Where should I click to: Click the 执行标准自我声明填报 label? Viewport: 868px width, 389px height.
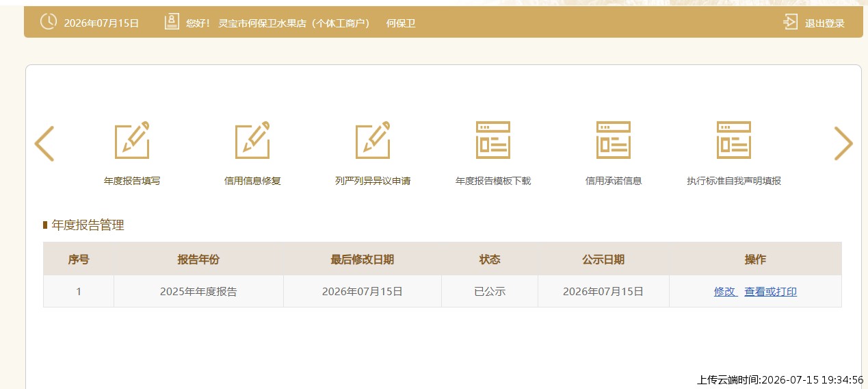pos(734,181)
